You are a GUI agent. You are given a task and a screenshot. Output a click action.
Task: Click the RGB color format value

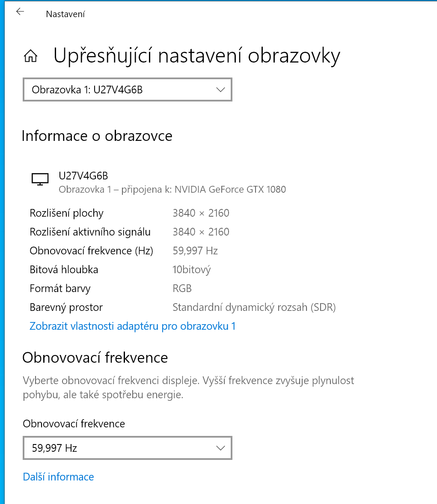(x=182, y=289)
